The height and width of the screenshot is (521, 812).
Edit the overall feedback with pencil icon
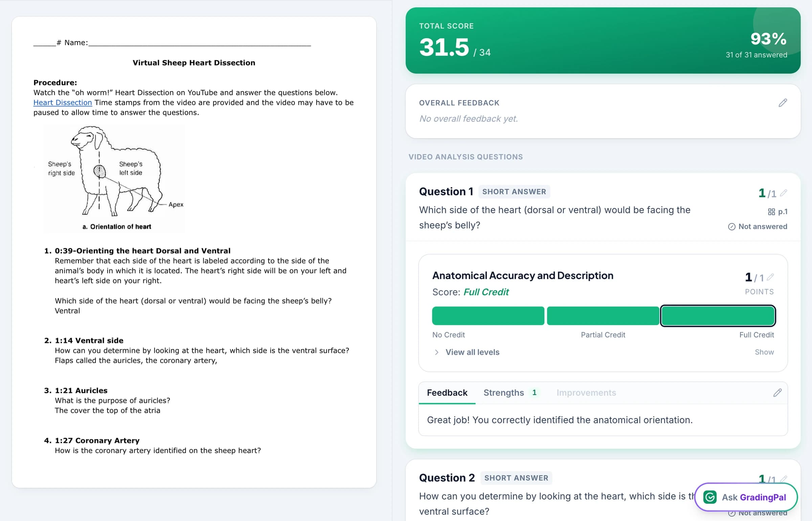(783, 103)
